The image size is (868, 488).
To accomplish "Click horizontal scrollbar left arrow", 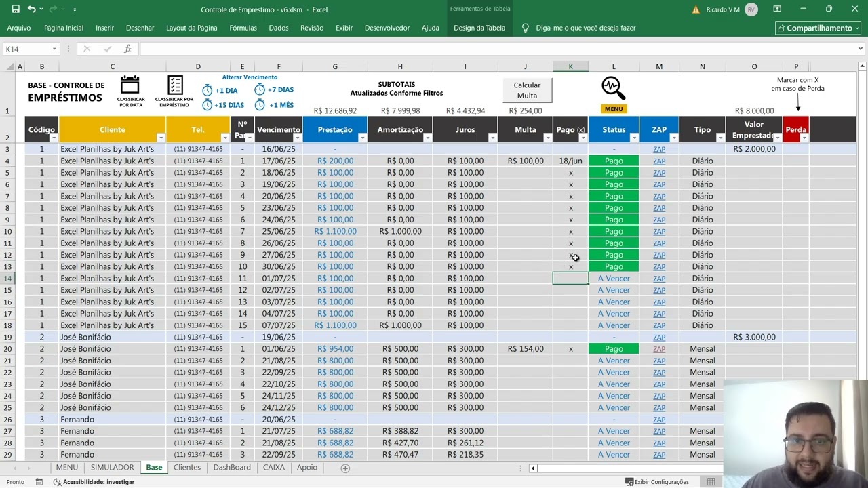I will click(x=533, y=468).
